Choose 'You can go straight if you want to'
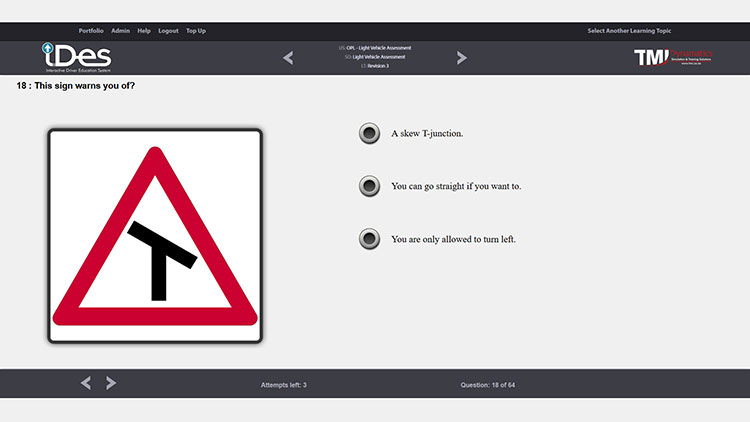The width and height of the screenshot is (750, 422). (x=369, y=186)
